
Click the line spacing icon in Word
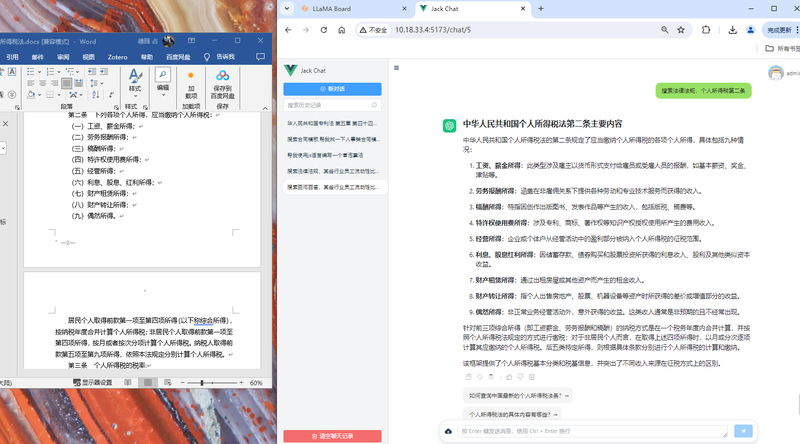pos(94,83)
